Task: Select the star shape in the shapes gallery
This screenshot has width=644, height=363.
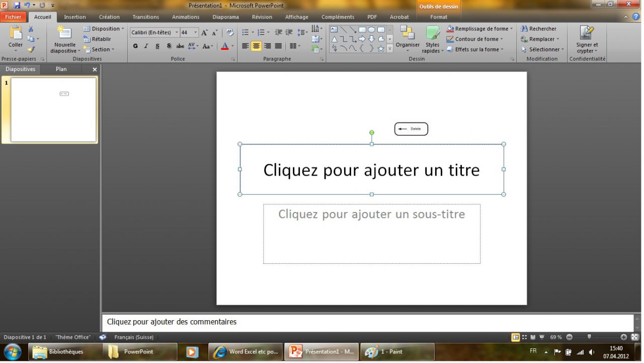Action: pos(381,49)
